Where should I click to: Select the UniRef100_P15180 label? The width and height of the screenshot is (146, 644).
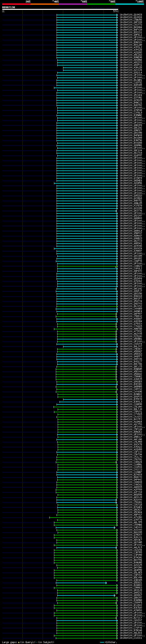point(131,337)
